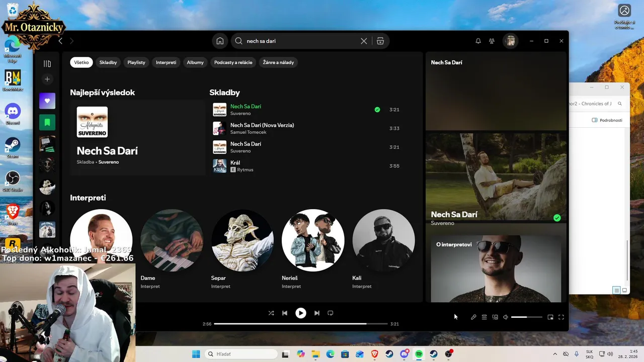Open Discord from the taskbar
The image size is (644, 362).
(x=404, y=354)
